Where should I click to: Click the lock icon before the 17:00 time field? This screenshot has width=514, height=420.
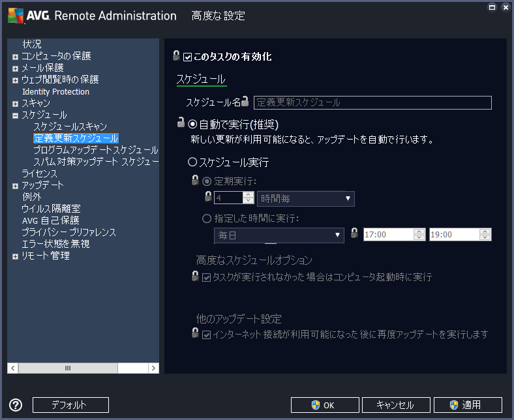tap(354, 233)
